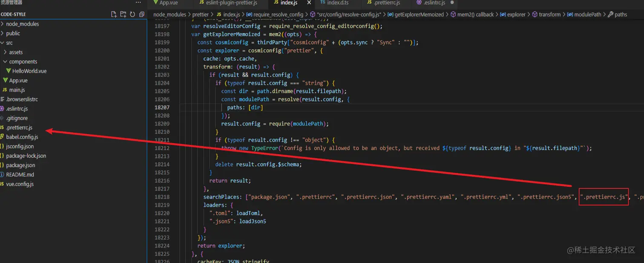The height and width of the screenshot is (263, 644).
Task: Open explorer more actions ellipsis menu
Action: coord(138,3)
